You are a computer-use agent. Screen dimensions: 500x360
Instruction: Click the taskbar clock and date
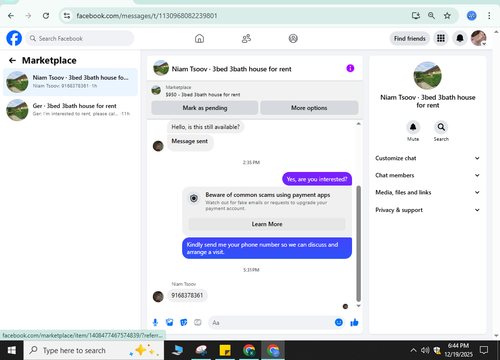[458, 350]
